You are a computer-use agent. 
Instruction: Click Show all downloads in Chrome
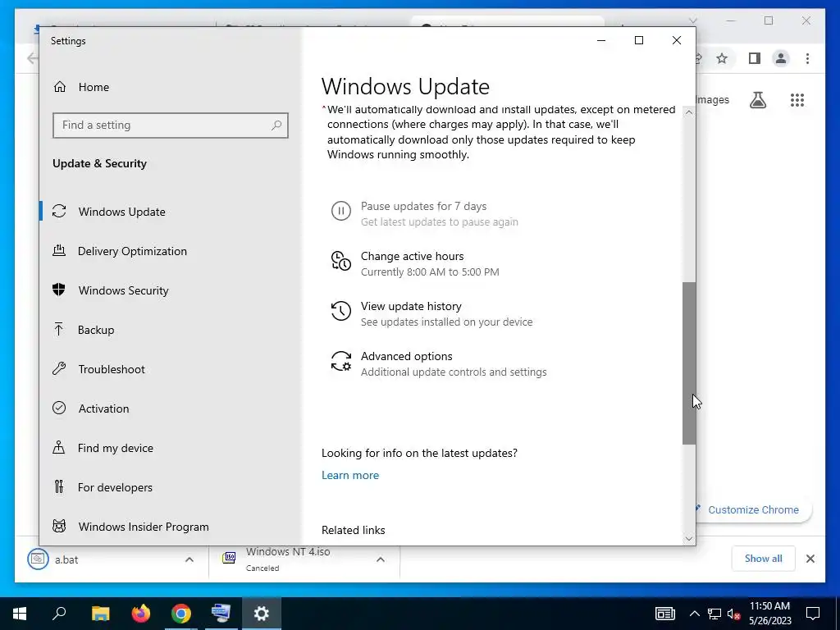(763, 559)
